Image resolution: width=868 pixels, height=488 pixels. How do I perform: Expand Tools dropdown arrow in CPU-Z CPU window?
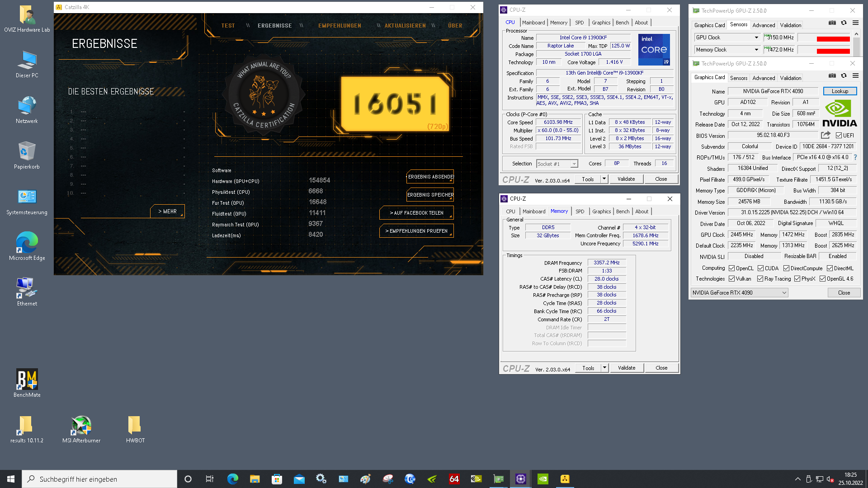point(604,179)
